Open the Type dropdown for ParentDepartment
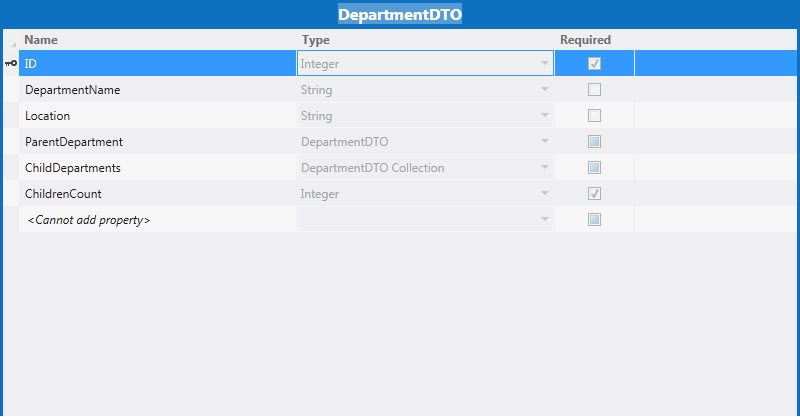The height and width of the screenshot is (417, 800). tap(545, 141)
